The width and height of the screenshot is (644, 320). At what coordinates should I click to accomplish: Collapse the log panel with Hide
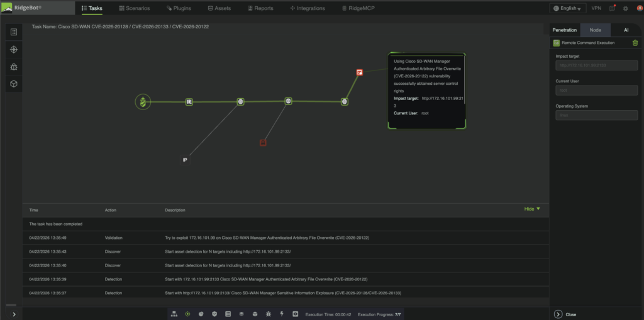532,209
